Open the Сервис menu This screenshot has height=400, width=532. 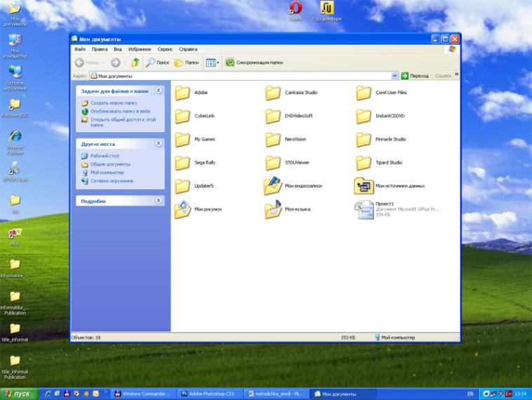165,49
